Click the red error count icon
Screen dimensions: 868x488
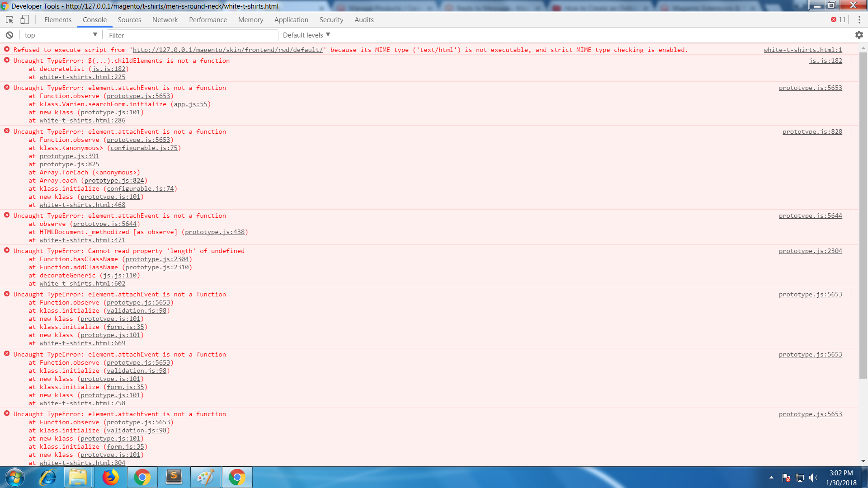pos(834,19)
